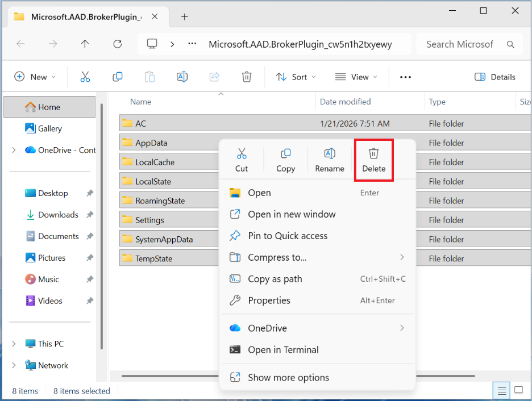Image resolution: width=532 pixels, height=401 pixels.
Task: Select Open in new window
Action: tap(318, 214)
